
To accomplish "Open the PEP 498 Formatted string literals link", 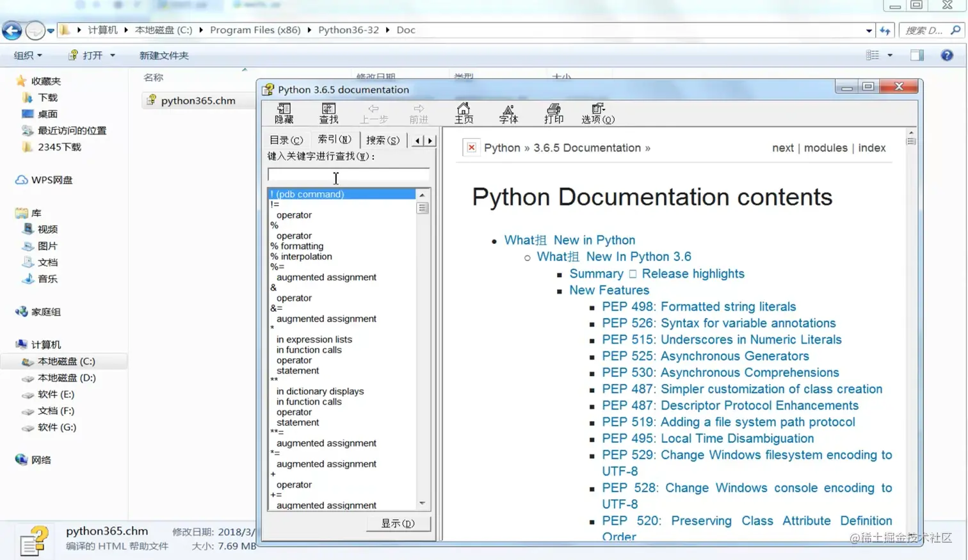I will (x=698, y=307).
